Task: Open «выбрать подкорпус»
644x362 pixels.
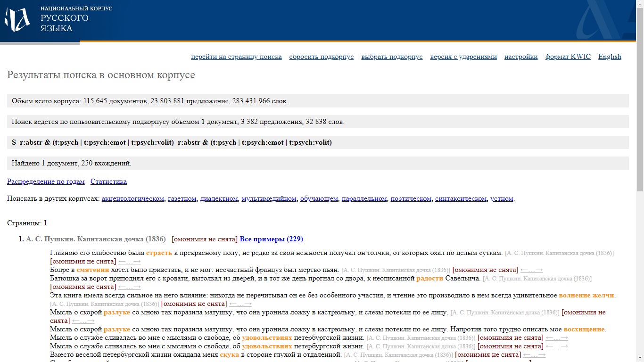Action: (x=391, y=57)
